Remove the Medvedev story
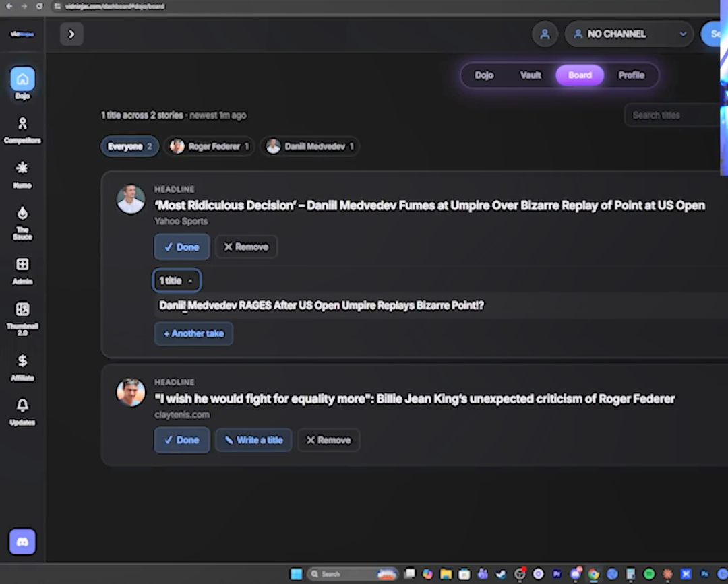728x584 pixels. click(x=246, y=247)
